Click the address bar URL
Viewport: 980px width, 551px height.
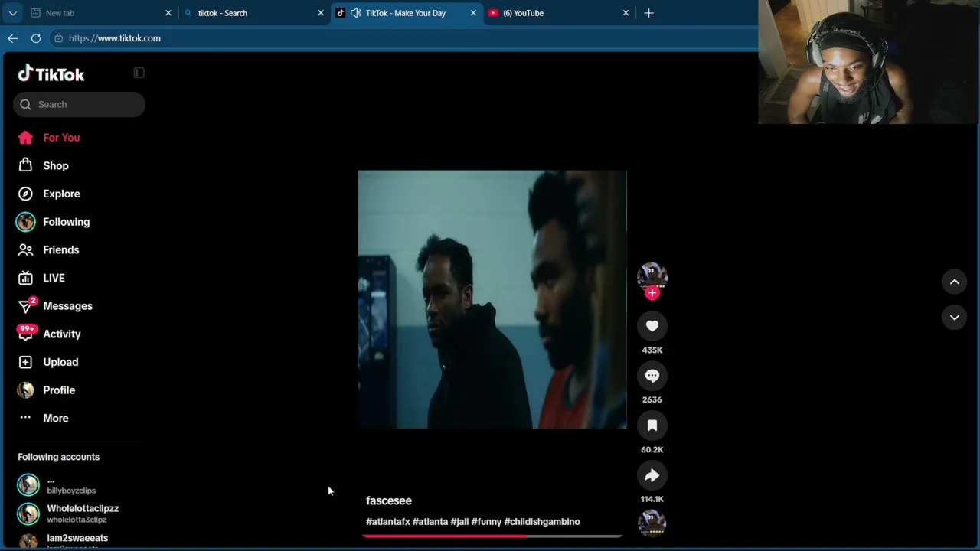coord(115,38)
